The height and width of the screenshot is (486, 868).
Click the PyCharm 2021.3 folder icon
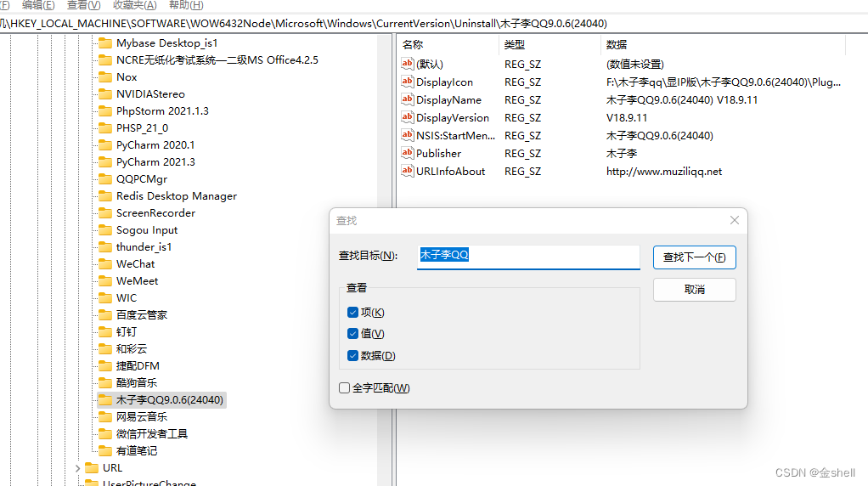[x=105, y=162]
